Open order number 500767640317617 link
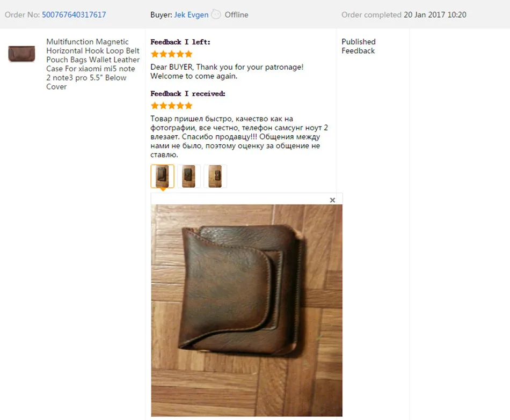510x420 pixels. 74,14
